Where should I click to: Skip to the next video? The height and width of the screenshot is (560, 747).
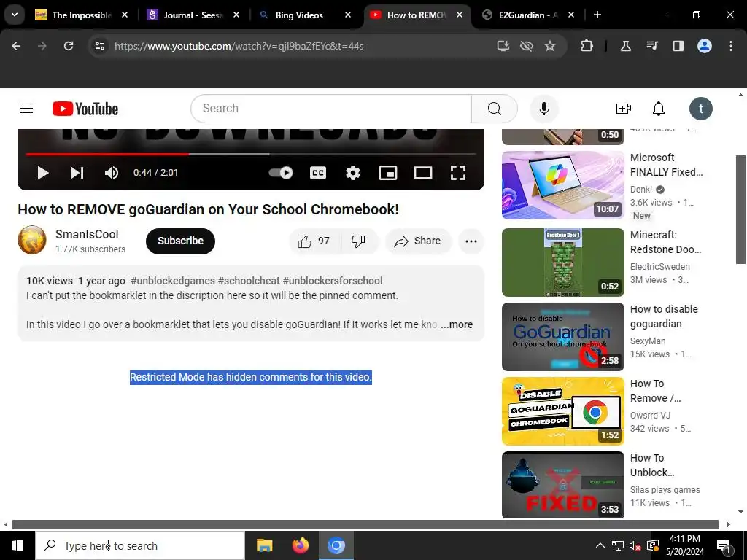[77, 172]
